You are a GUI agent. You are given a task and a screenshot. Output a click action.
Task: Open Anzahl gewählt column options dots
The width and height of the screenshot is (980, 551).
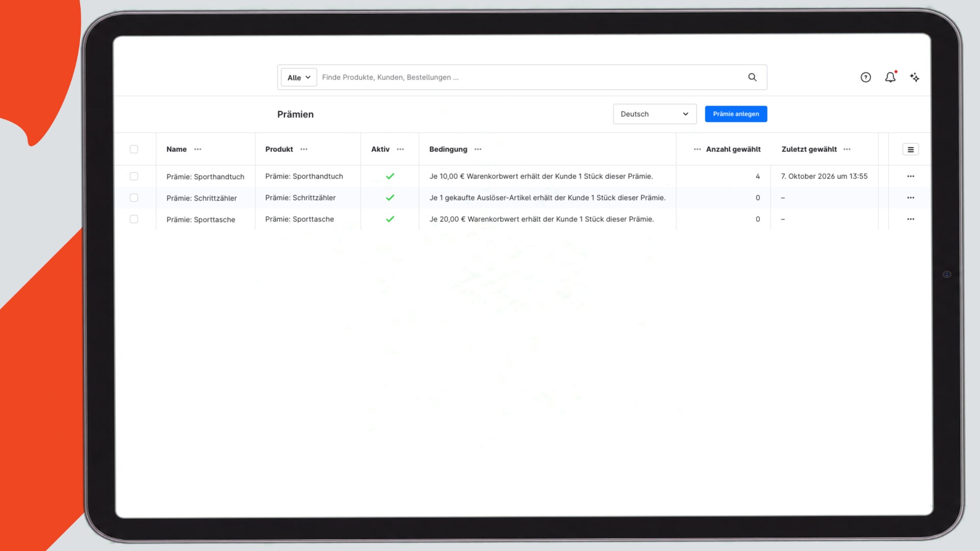pyautogui.click(x=697, y=149)
